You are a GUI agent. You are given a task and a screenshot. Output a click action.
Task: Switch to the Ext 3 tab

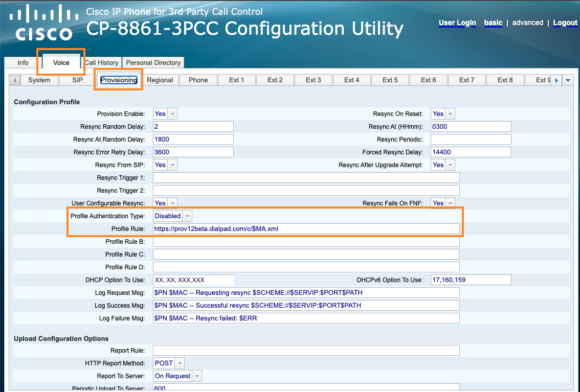click(x=314, y=80)
